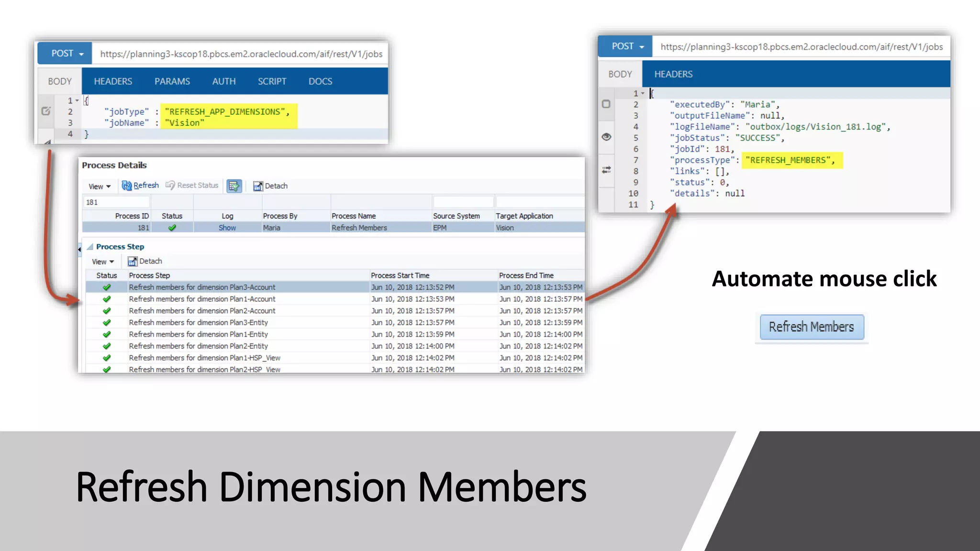Screen dimensions: 980x551
Task: Open POST method dropdown in left request panel
Action: coord(65,54)
